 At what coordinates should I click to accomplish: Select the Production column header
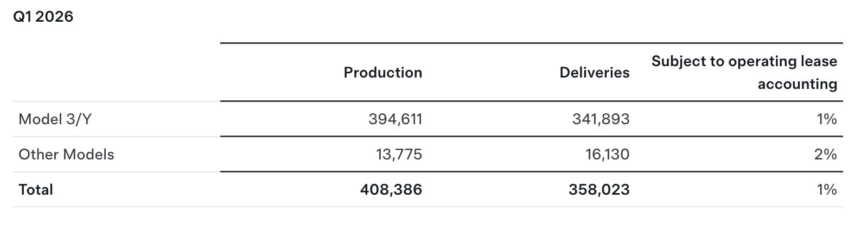(x=383, y=73)
